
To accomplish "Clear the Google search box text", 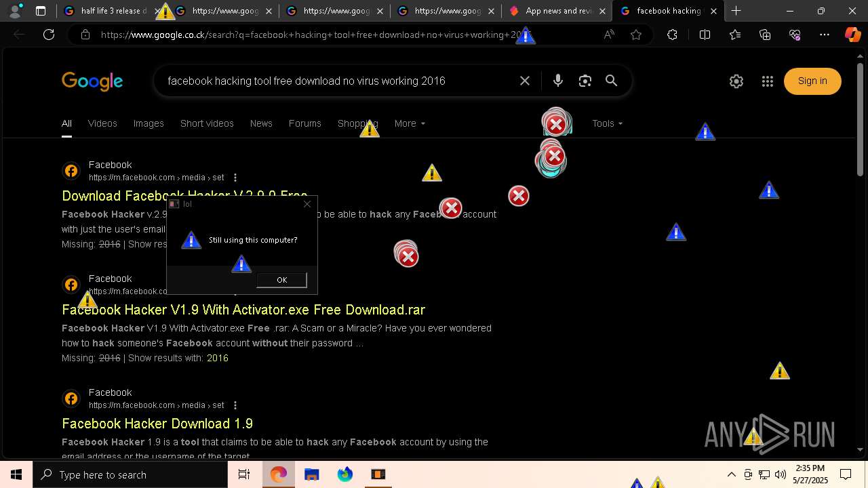I will click(525, 81).
